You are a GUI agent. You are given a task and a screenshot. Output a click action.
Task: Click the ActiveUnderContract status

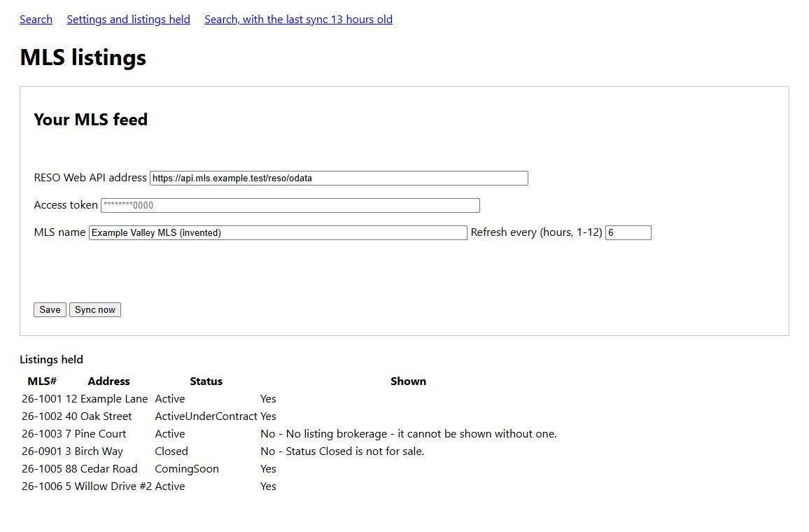point(206,416)
